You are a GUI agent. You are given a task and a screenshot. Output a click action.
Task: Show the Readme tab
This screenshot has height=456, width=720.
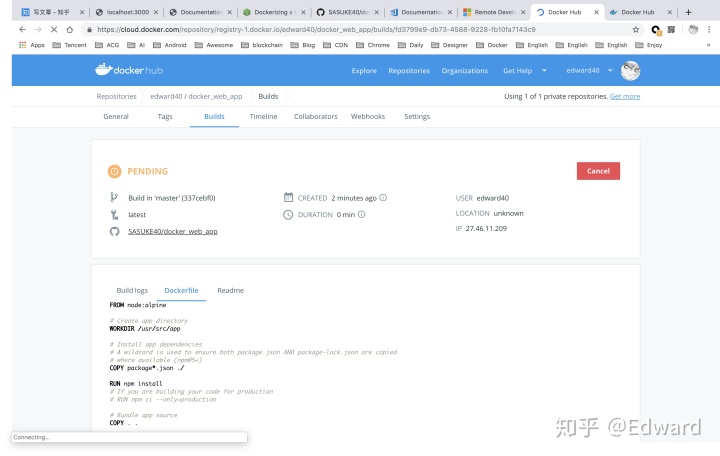click(231, 290)
